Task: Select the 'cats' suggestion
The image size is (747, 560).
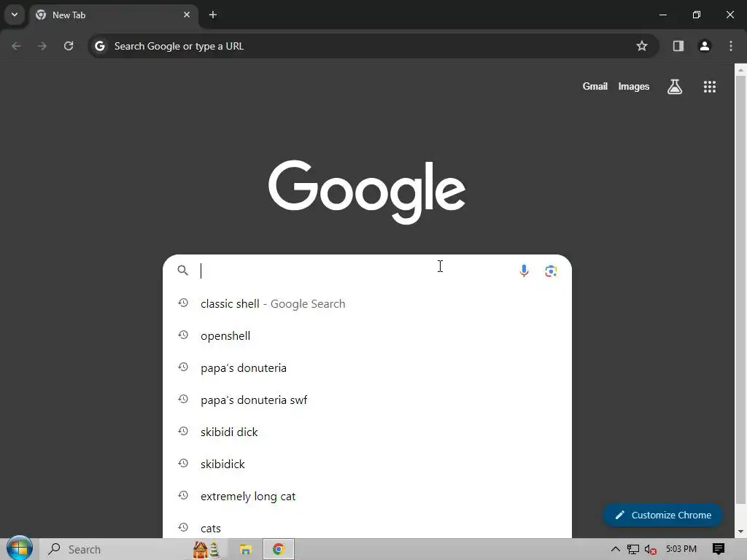Action: 367,526
